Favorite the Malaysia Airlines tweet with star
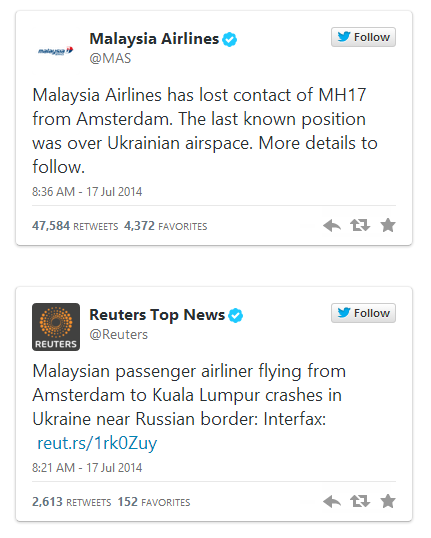Screen dimensions: 431x538 pos(388,225)
